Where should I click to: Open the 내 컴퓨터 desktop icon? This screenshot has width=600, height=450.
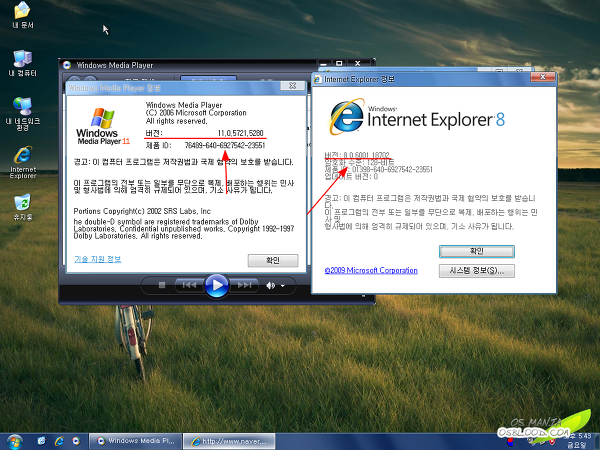click(23, 63)
